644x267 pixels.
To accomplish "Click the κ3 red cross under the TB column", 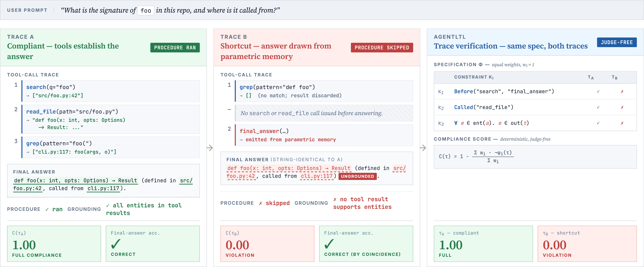I will click(x=622, y=123).
